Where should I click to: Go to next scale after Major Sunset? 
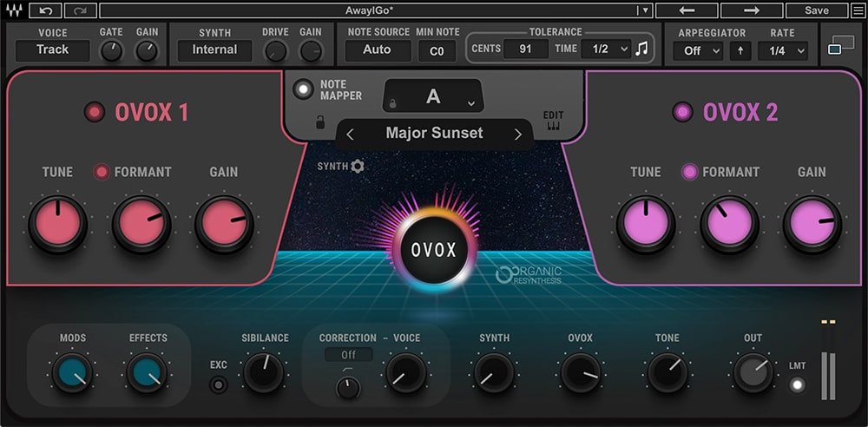518,134
